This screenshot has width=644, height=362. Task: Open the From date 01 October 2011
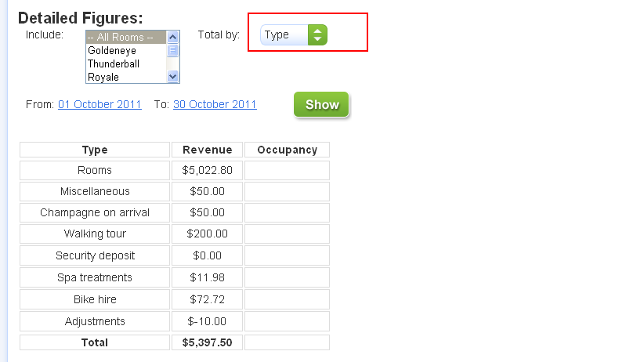point(99,104)
